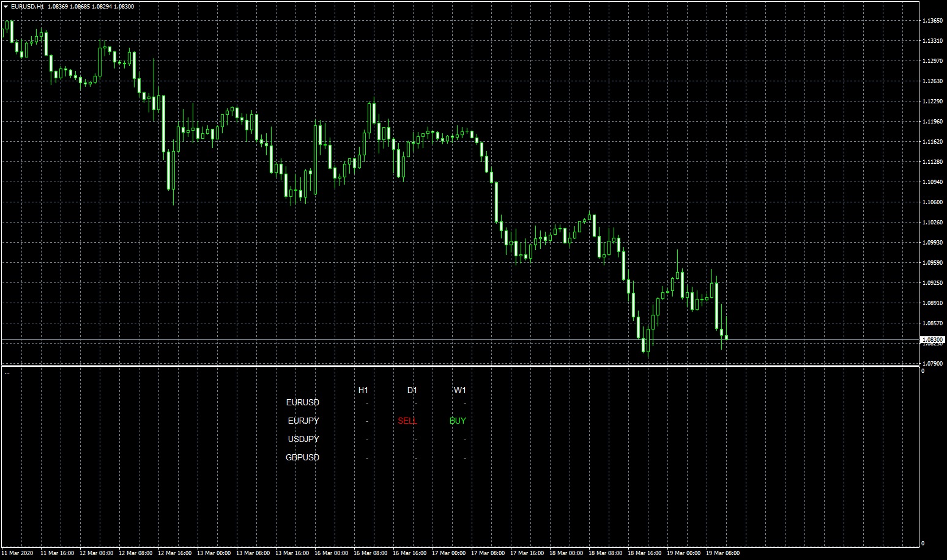947x560 pixels.
Task: Click the 1.13650 price scale label
Action: pos(932,21)
